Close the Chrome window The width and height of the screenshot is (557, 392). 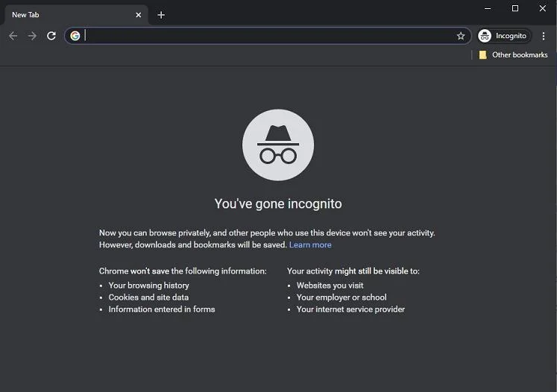[542, 8]
